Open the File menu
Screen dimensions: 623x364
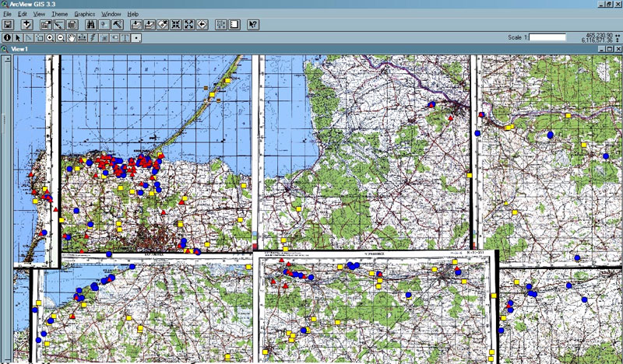(x=7, y=14)
